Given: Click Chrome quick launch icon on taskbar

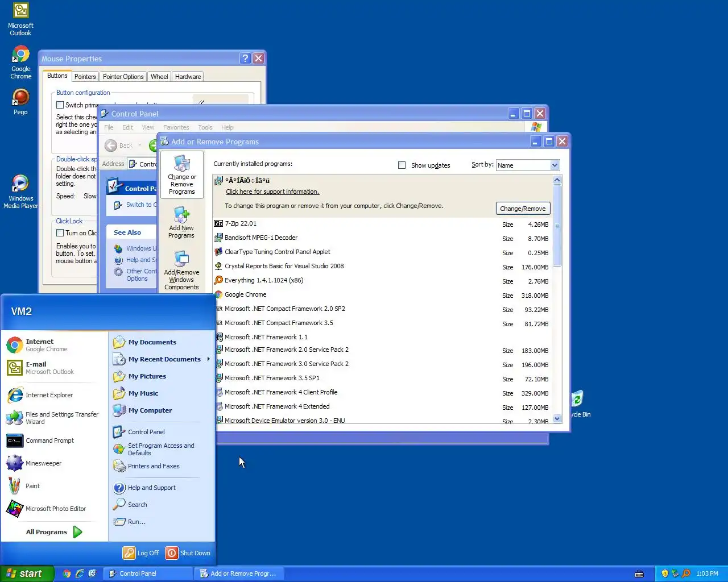Looking at the screenshot, I should click(67, 573).
